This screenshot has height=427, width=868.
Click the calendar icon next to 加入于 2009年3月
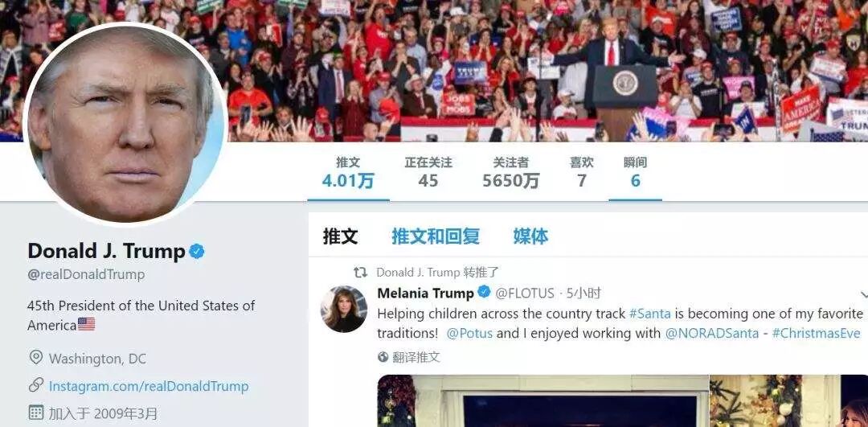point(36,413)
